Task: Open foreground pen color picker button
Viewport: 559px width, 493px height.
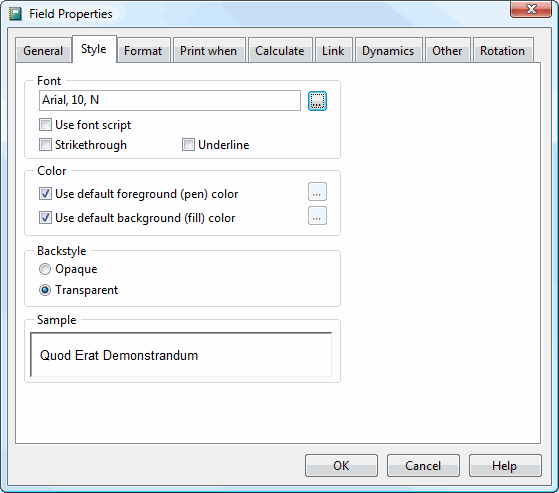Action: tap(317, 192)
